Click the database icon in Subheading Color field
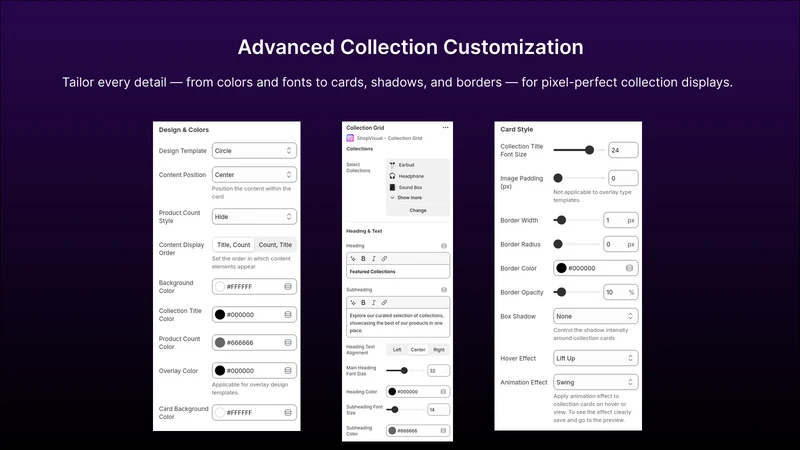 tap(443, 431)
